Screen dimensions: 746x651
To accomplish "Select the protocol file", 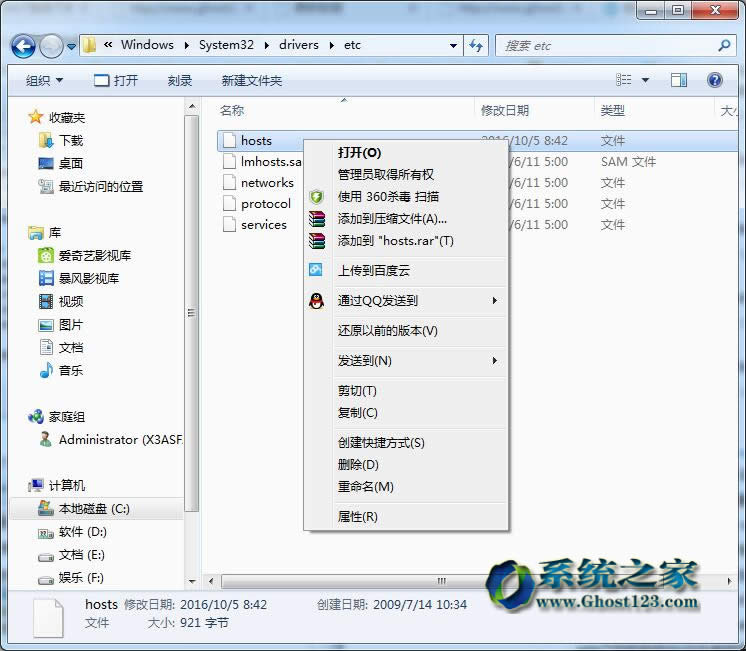I will [257, 204].
